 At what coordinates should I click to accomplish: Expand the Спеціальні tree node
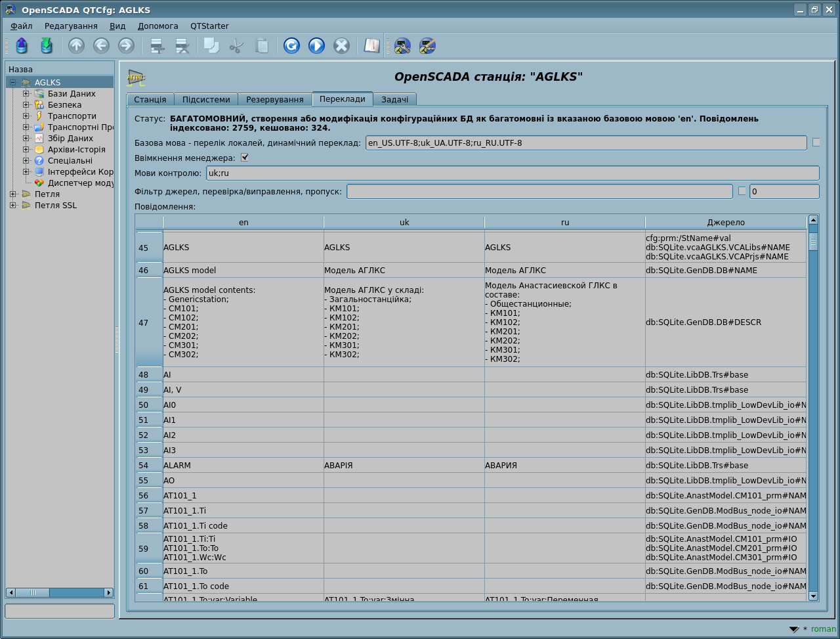(26, 161)
